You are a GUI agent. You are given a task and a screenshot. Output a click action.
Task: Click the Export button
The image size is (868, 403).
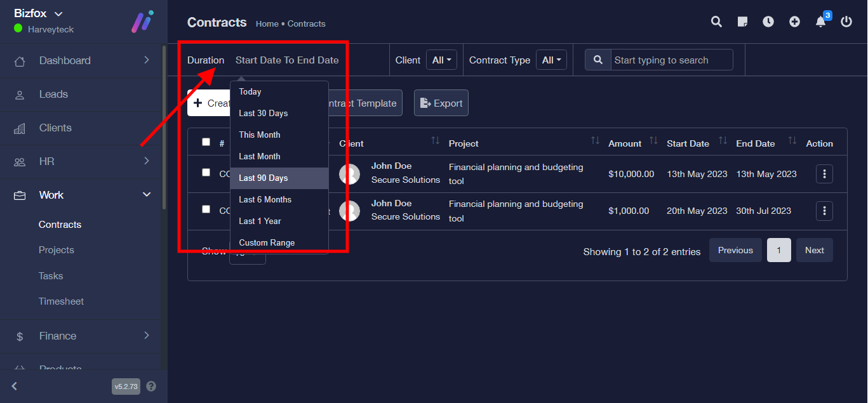tap(441, 103)
